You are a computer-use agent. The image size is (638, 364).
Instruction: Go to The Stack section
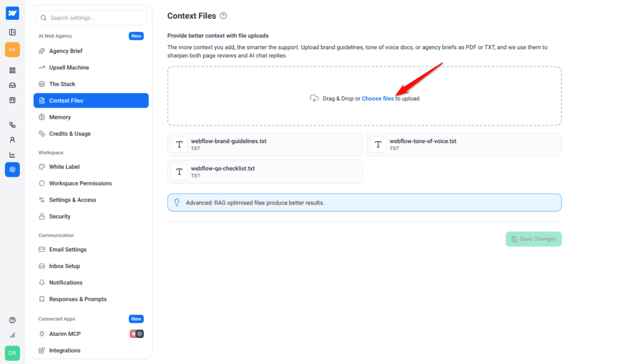click(91, 84)
